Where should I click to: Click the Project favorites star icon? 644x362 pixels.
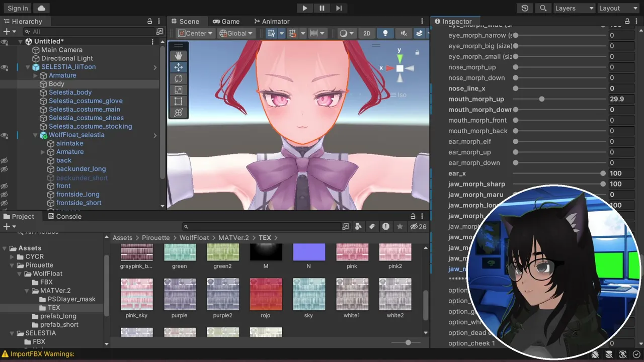click(x=400, y=227)
